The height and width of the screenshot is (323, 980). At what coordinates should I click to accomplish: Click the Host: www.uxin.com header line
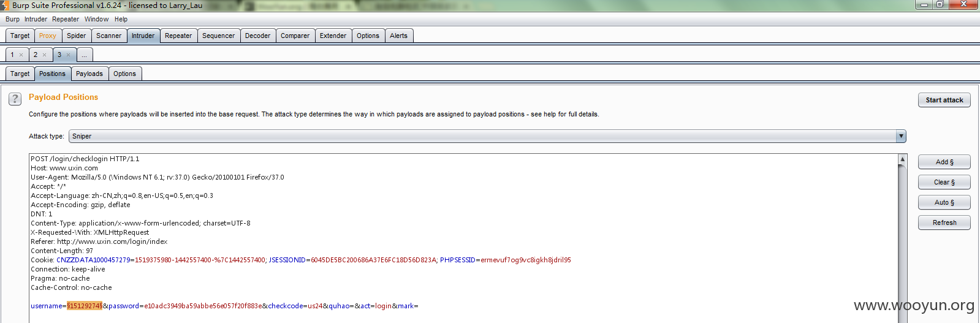pos(64,168)
